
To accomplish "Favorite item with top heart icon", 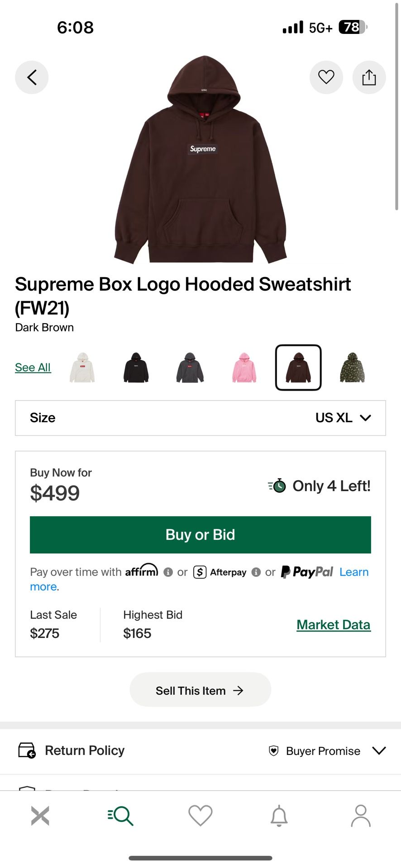I will pyautogui.click(x=326, y=77).
